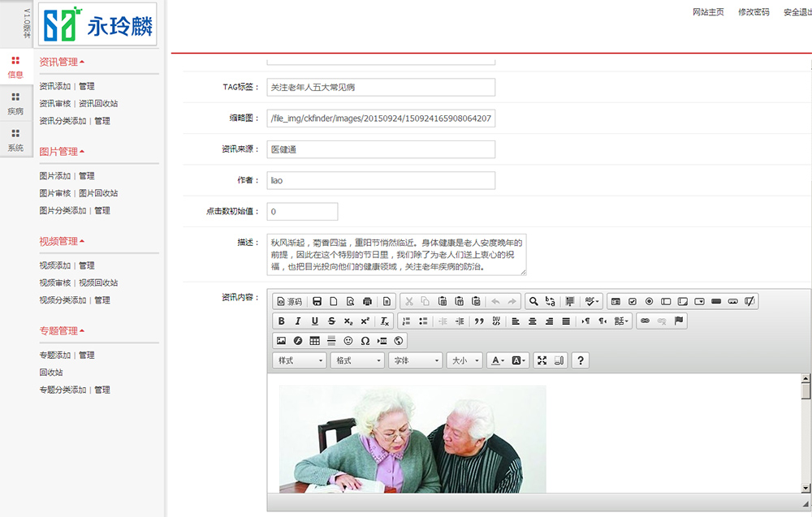Toggle source view with 源码 button
Screen dimensions: 812x517
click(x=289, y=301)
